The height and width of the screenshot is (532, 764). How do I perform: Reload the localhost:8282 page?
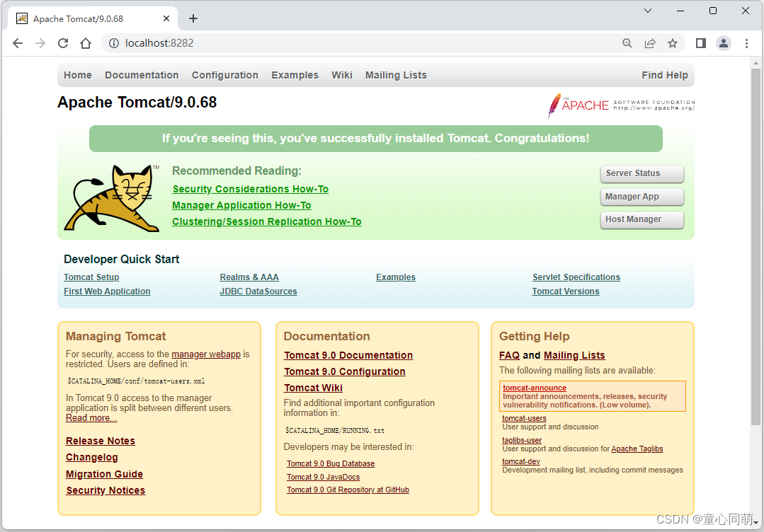pos(62,43)
